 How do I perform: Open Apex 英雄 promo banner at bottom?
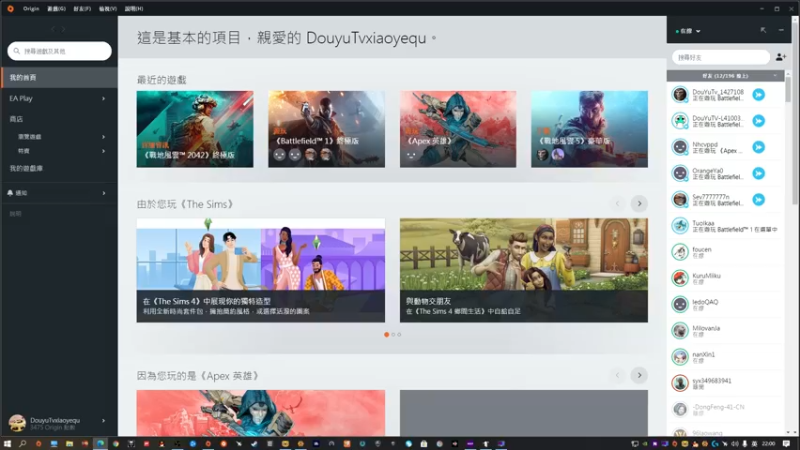tap(261, 413)
